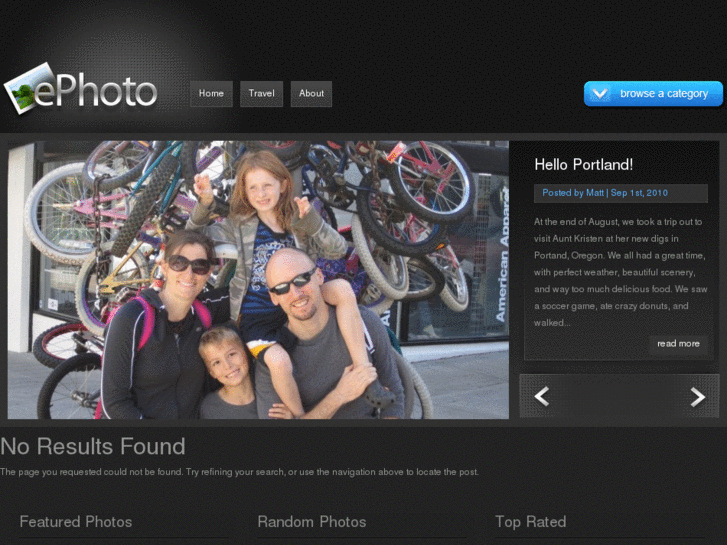
Task: Click the next slide arrow
Action: [697, 397]
